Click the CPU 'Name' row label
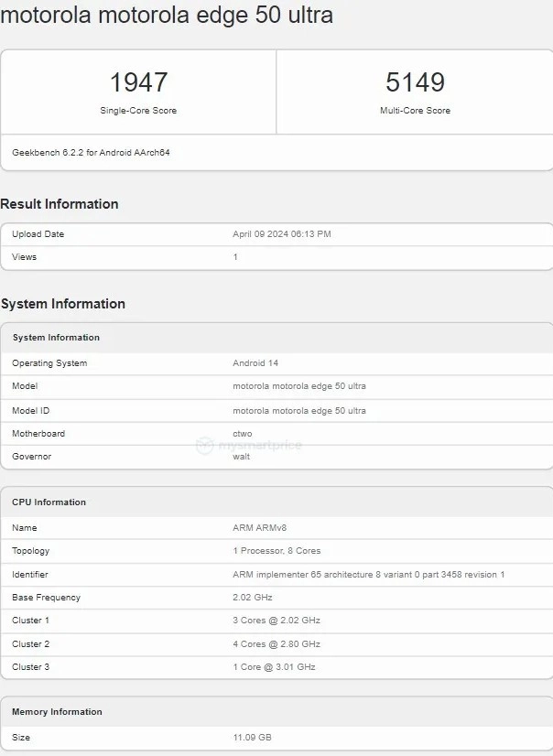 pos(25,527)
